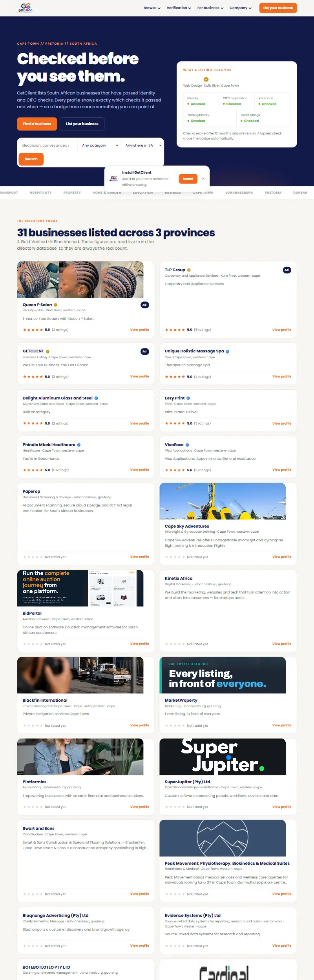Click the star rating on TLP Group
314x980 pixels.
click(x=175, y=330)
